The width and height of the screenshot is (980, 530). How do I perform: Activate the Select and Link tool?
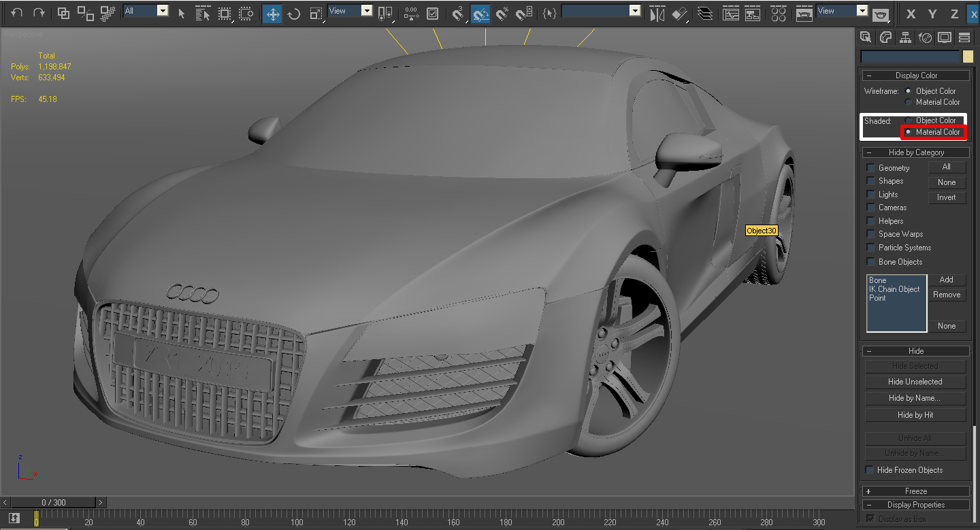pyautogui.click(x=63, y=13)
